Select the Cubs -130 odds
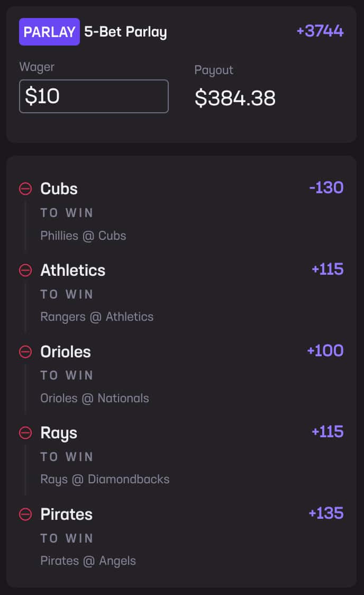The width and height of the screenshot is (364, 595). tap(326, 187)
